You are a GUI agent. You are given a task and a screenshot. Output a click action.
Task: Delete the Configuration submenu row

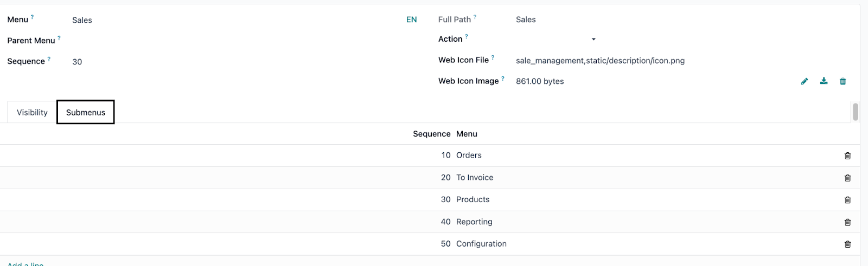(847, 244)
